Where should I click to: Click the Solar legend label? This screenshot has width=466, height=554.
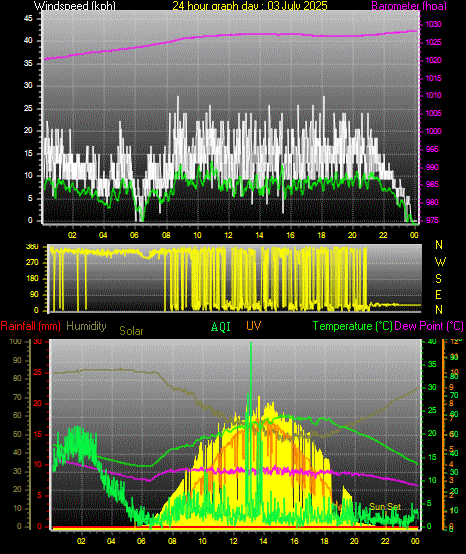(131, 331)
